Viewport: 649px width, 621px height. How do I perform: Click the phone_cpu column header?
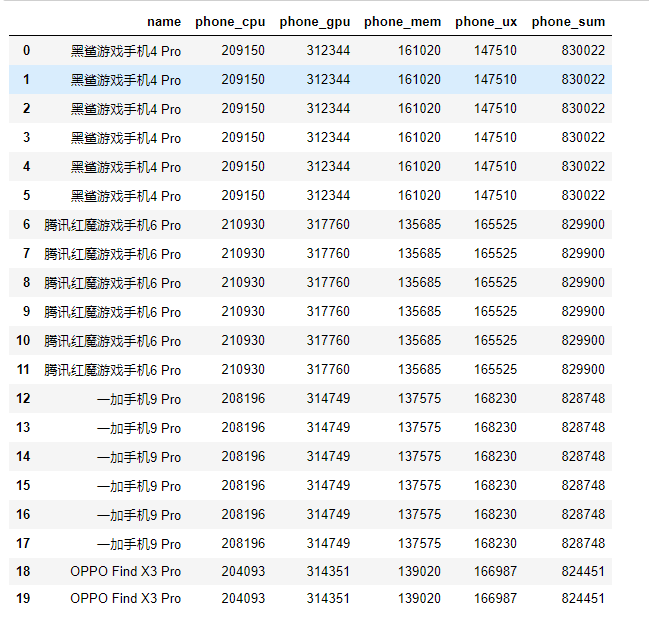(x=230, y=22)
